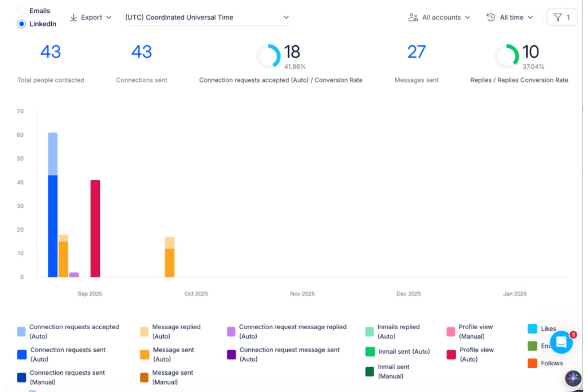Viewport: 588px width, 392px height.
Task: Toggle Inmail sent (Manual) legend swatch
Action: click(x=369, y=371)
